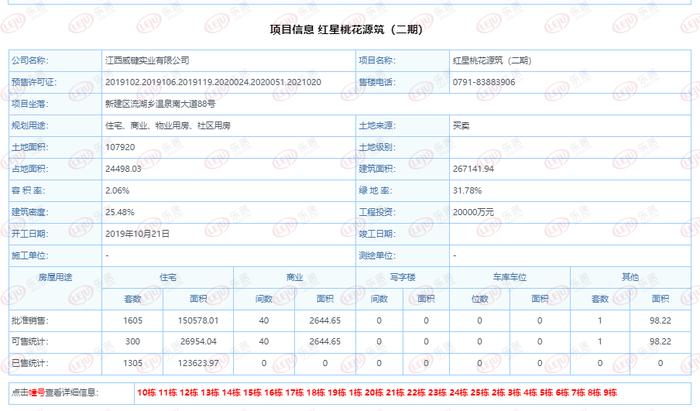
Task: Select occupied area value 24498.03
Action: click(x=123, y=169)
